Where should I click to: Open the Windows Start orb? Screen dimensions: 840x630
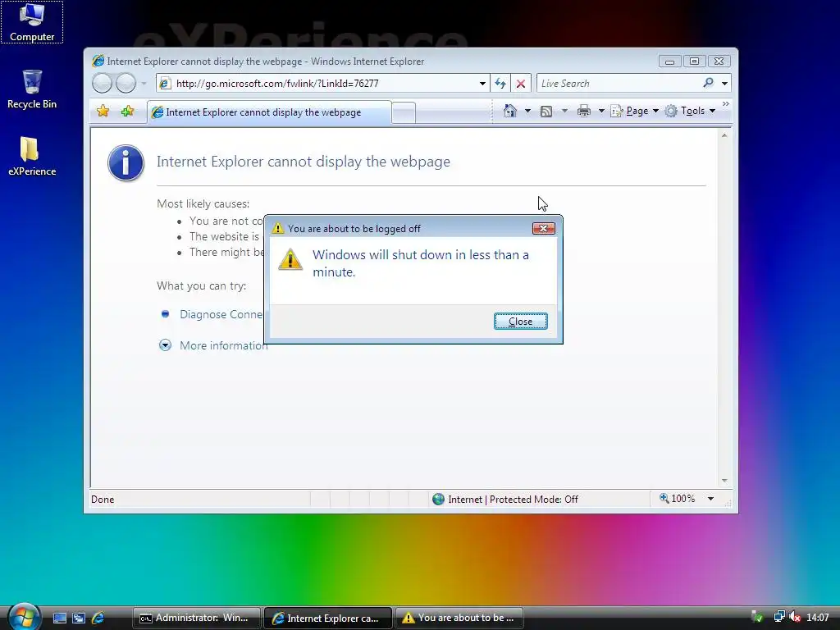[x=24, y=617]
